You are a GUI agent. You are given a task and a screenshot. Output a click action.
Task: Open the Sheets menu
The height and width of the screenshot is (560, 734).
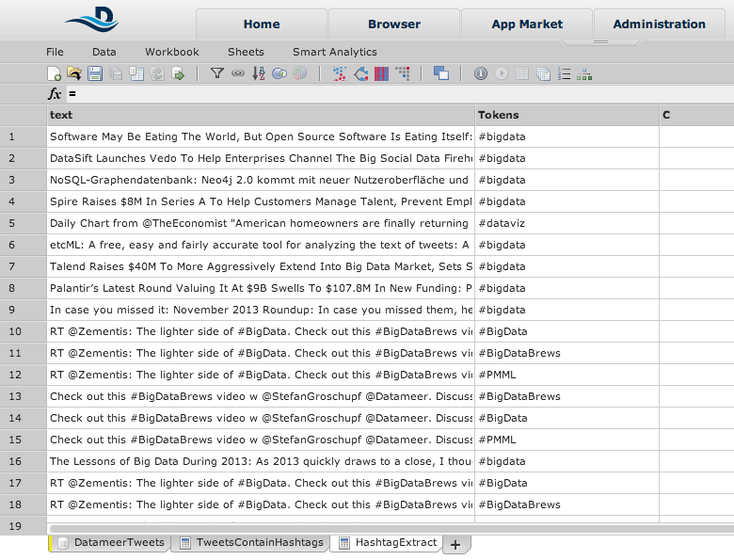click(x=246, y=52)
